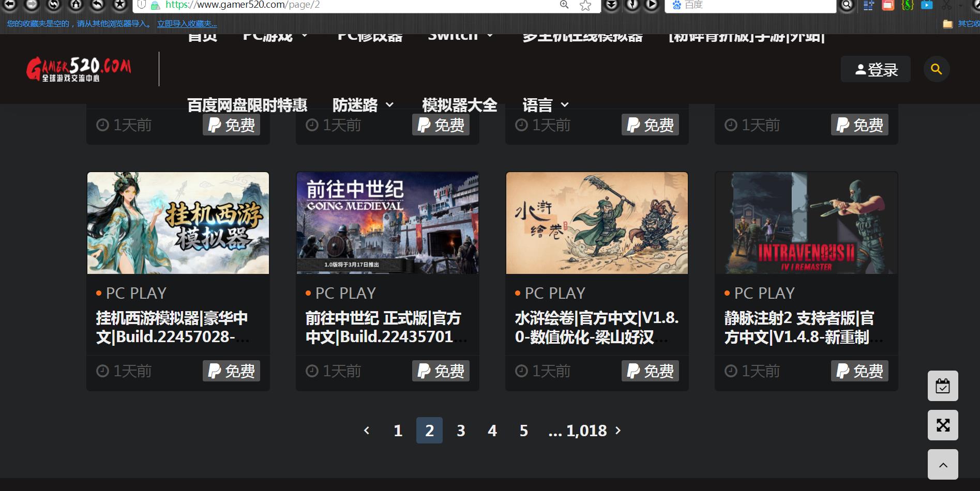The height and width of the screenshot is (491, 980).
Task: Expand the 防迷路 dropdown menu
Action: [x=363, y=105]
